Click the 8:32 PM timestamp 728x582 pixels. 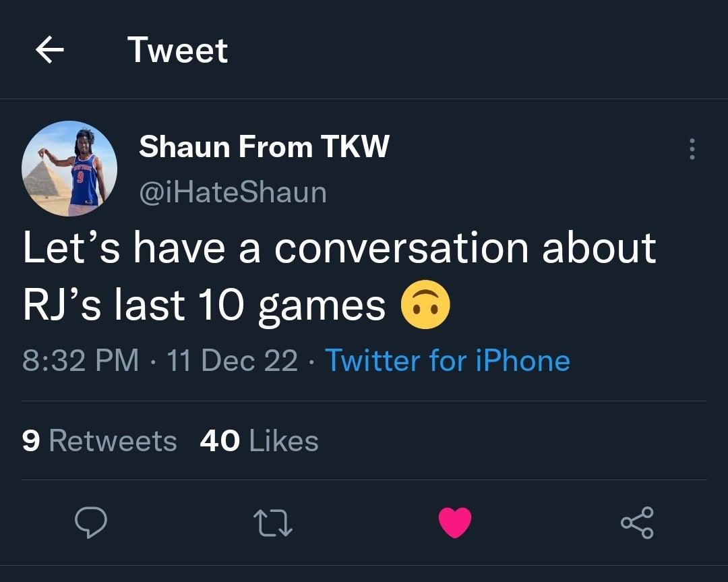coord(80,360)
